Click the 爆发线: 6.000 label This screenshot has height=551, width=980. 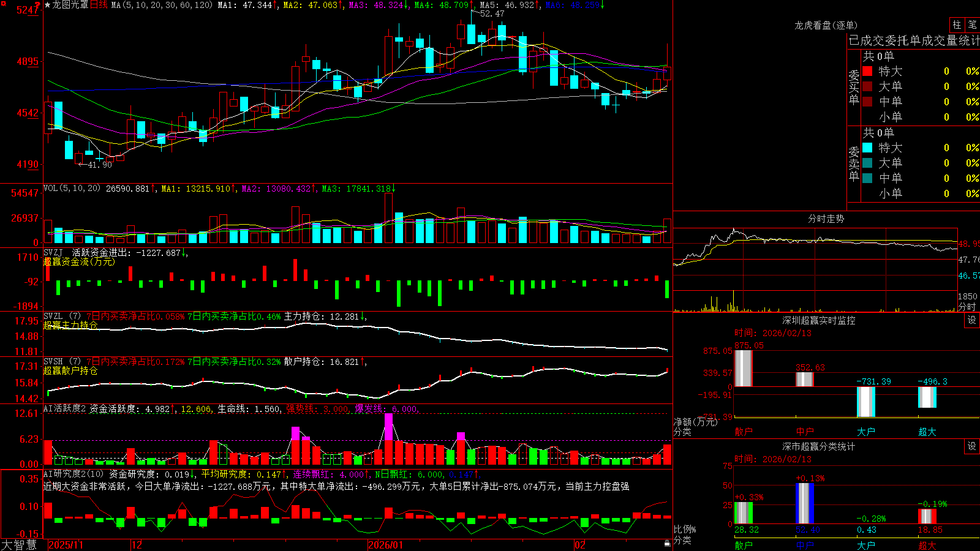[x=386, y=409]
